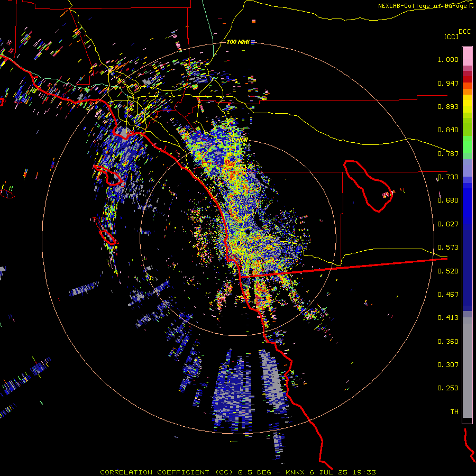Click the NEXLAB-College of DuPage credit text
The image size is (476, 476).
pos(425,6)
